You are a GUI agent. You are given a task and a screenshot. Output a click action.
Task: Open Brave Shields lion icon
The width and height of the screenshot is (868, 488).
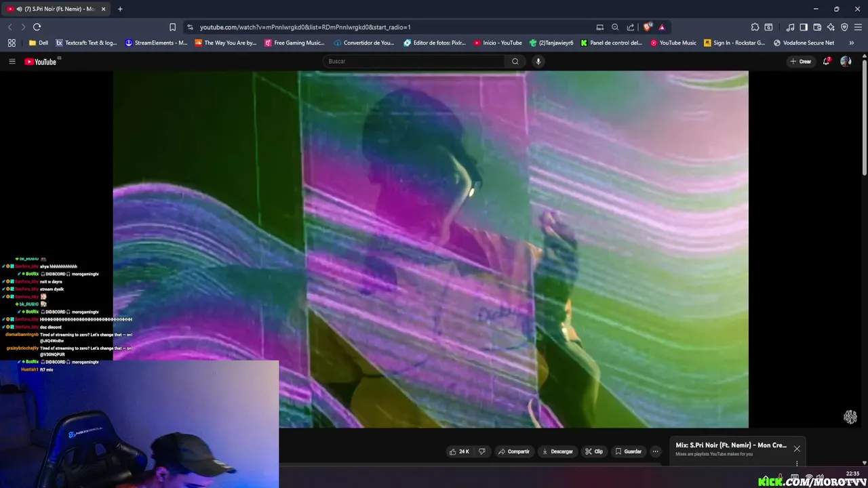(648, 27)
